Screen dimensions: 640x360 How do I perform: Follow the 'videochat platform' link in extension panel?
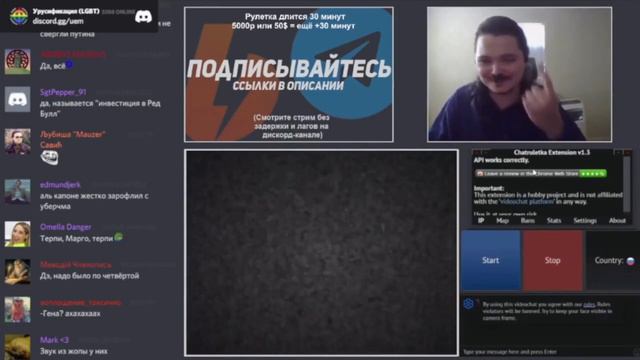click(x=527, y=202)
